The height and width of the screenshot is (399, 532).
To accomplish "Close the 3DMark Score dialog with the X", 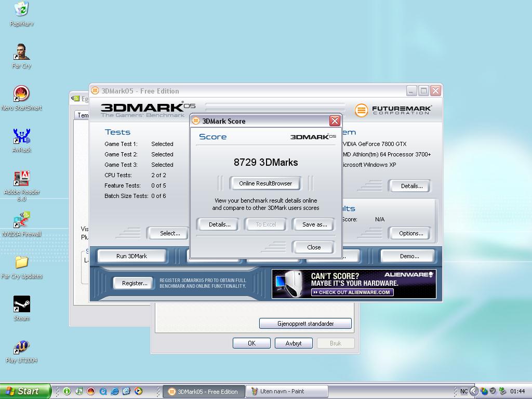I will point(335,121).
